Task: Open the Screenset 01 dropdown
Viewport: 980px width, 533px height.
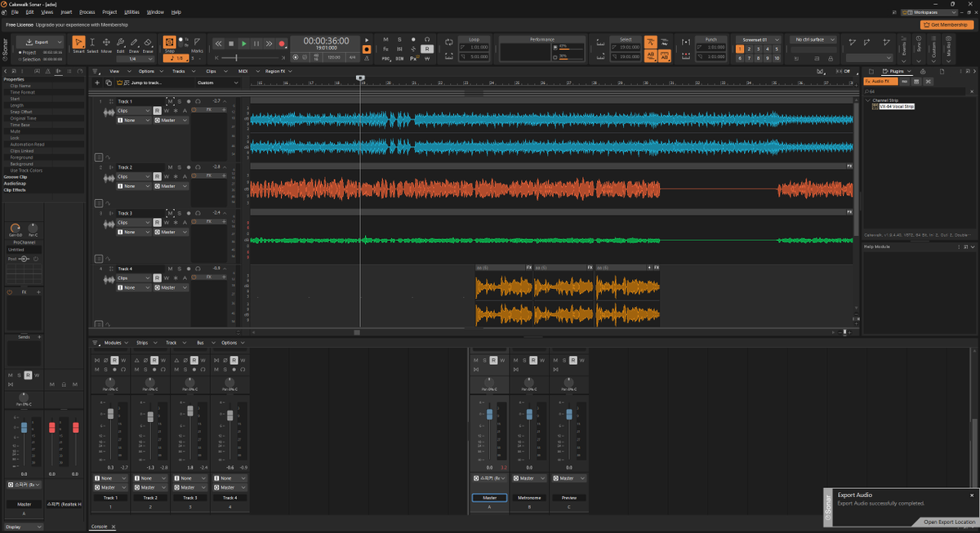Action: [759, 39]
